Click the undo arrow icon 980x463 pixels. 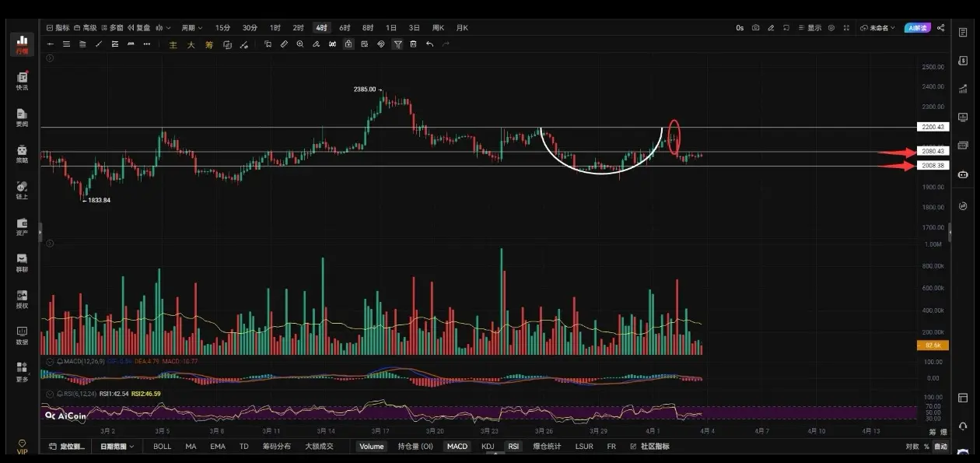(429, 44)
